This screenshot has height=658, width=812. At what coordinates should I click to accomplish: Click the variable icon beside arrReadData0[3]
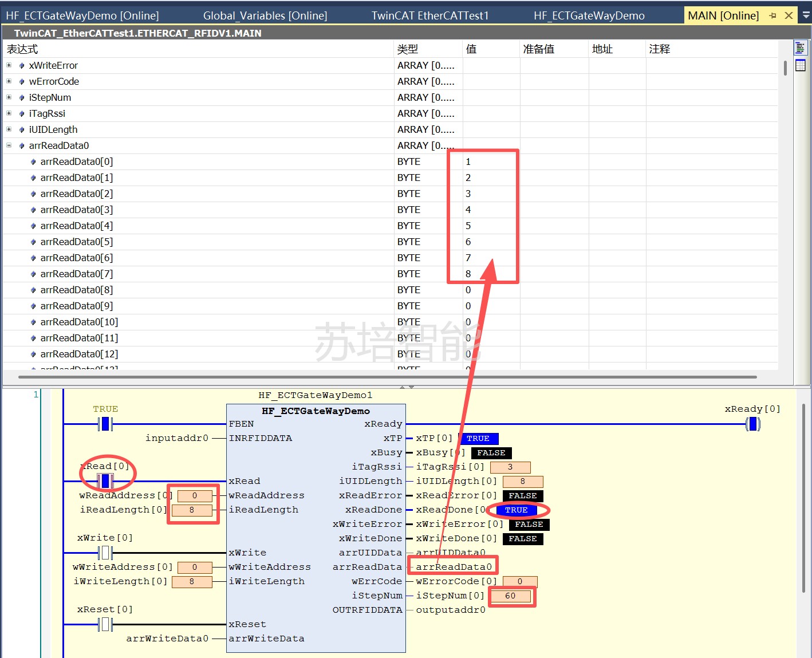[x=33, y=210]
